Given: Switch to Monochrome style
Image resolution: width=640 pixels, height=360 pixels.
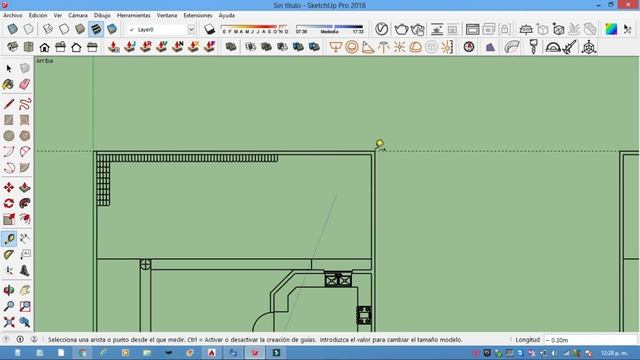Looking at the screenshot, I should pyautogui.click(x=112, y=29).
